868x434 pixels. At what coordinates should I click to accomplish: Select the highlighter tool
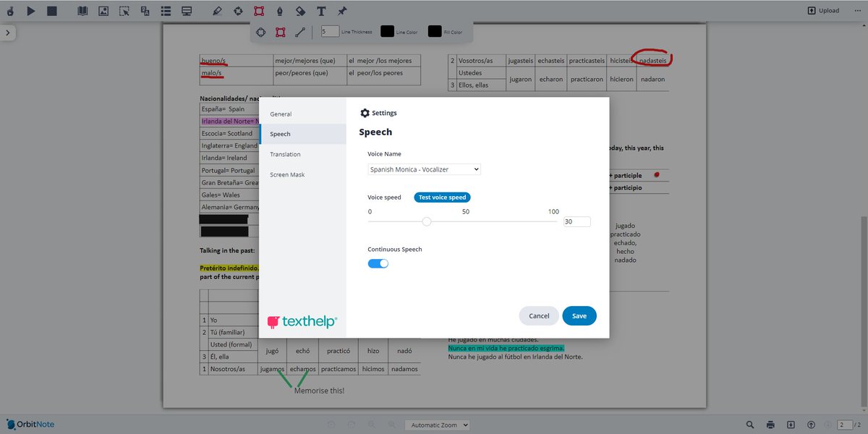click(216, 10)
